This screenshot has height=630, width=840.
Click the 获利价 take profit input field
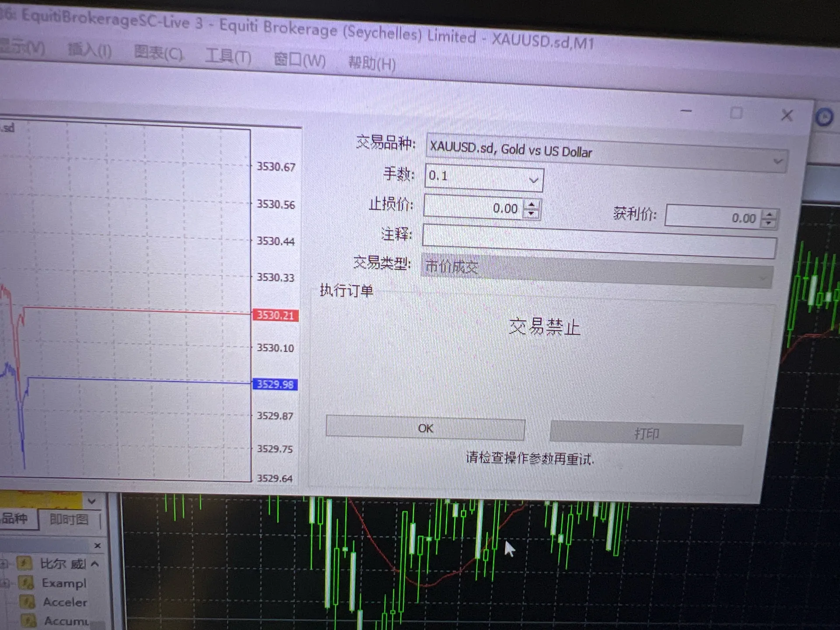click(714, 217)
